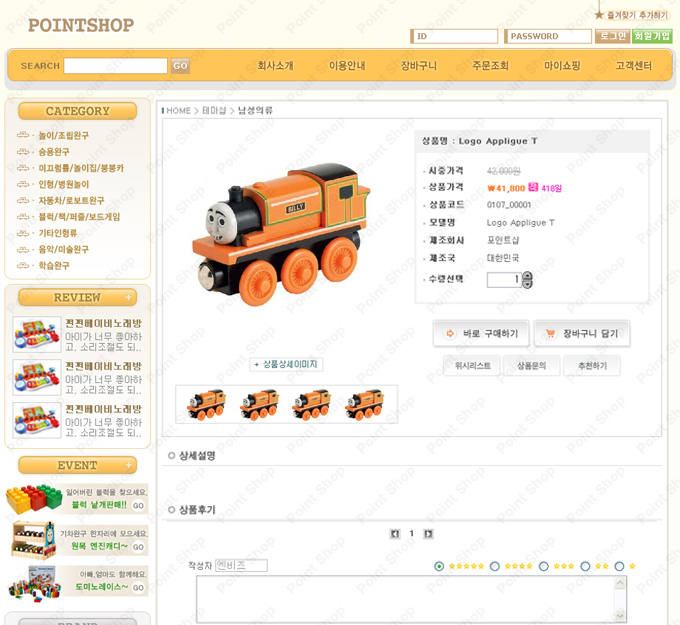This screenshot has height=625, width=680.
Task: Click the star bookmark icon at top right
Action: tap(599, 15)
